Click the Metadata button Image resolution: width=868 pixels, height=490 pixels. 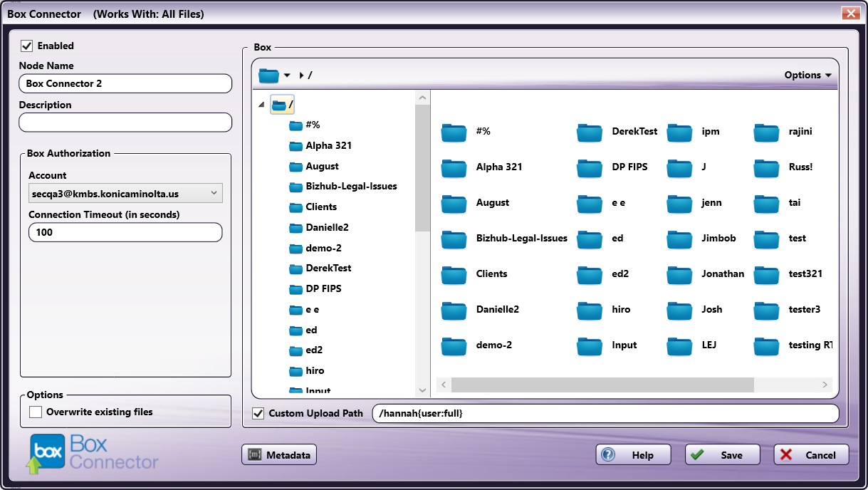[279, 455]
